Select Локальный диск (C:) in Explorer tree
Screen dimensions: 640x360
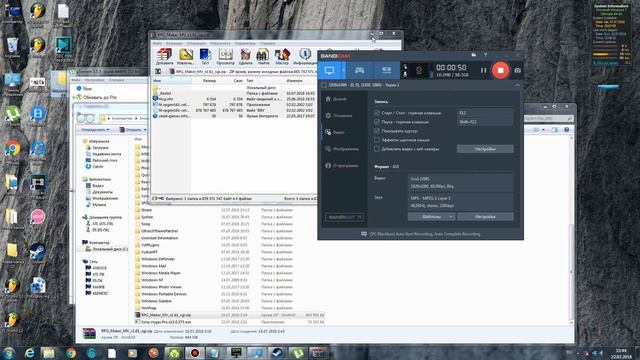point(107,249)
